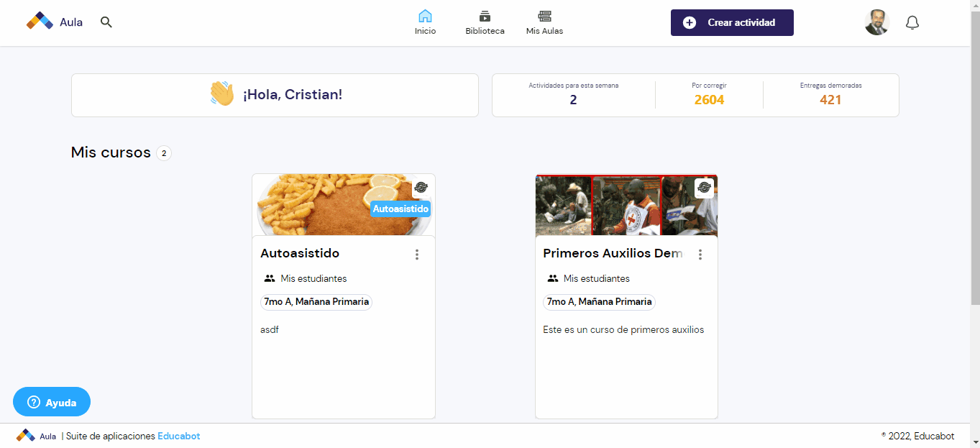Open the Ayuda help button
980x448 pixels.
[52, 402]
